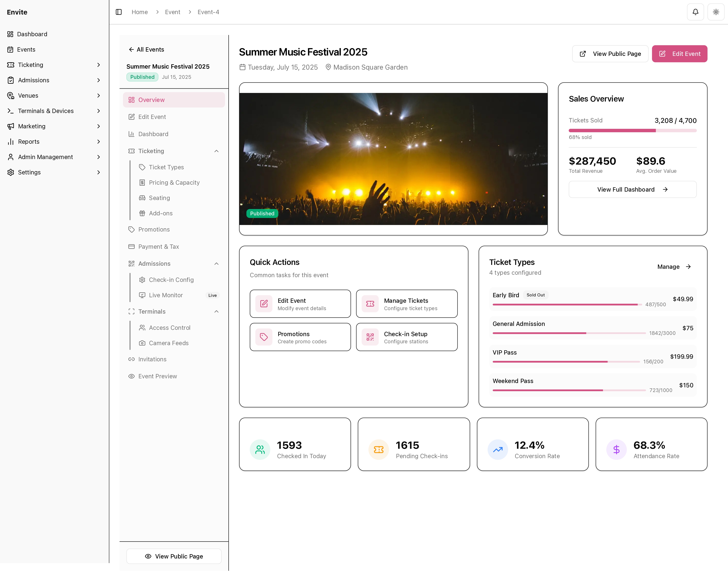This screenshot has height=581, width=728.
Task: Click the Venues map pin icon
Action: [x=11, y=95]
